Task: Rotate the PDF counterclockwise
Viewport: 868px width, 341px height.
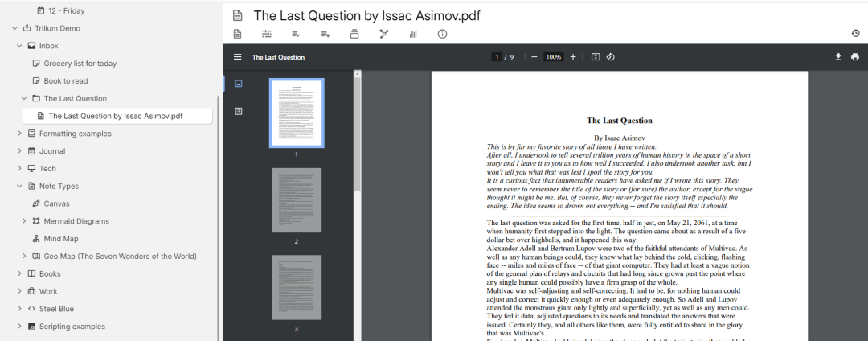Action: 611,57
